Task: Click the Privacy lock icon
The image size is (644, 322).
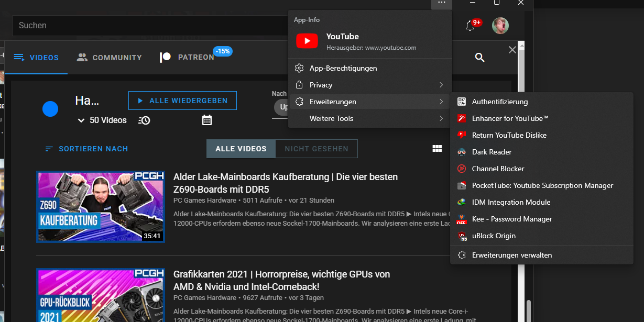Action: pos(299,85)
